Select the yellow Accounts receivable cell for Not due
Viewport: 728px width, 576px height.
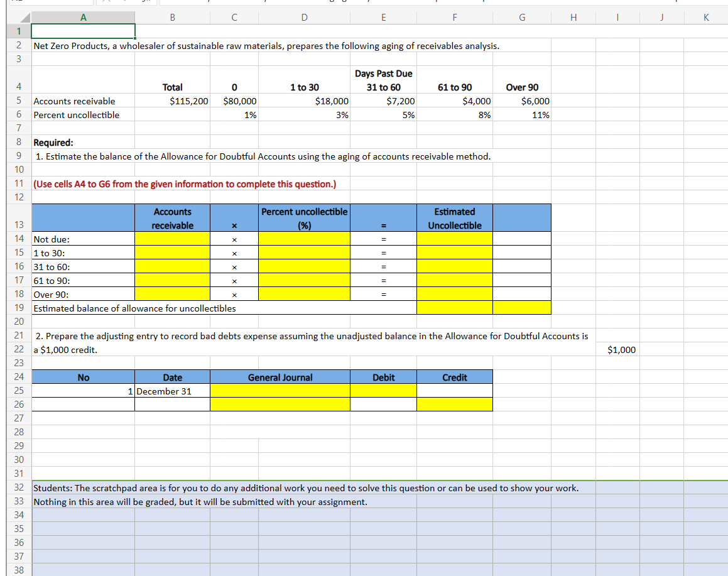pos(172,239)
